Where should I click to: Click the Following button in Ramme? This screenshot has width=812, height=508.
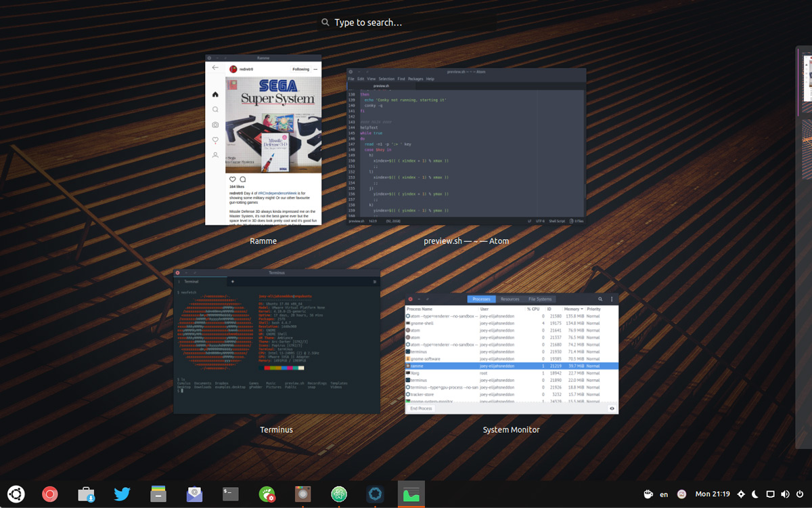tap(300, 69)
